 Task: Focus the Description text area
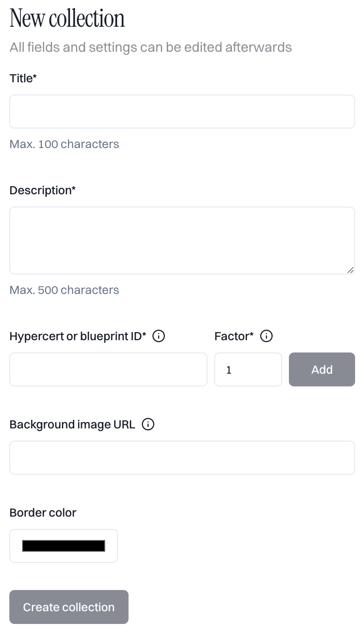coord(182,240)
